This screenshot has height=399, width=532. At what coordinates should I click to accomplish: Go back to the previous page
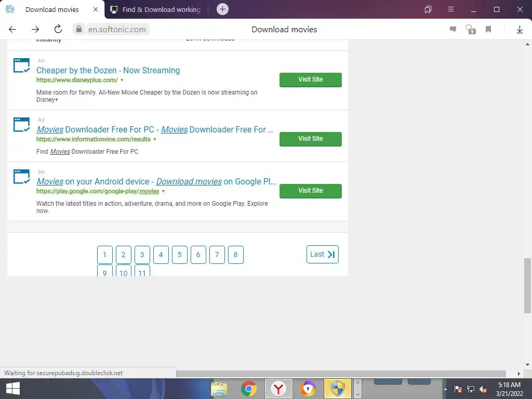point(12,30)
